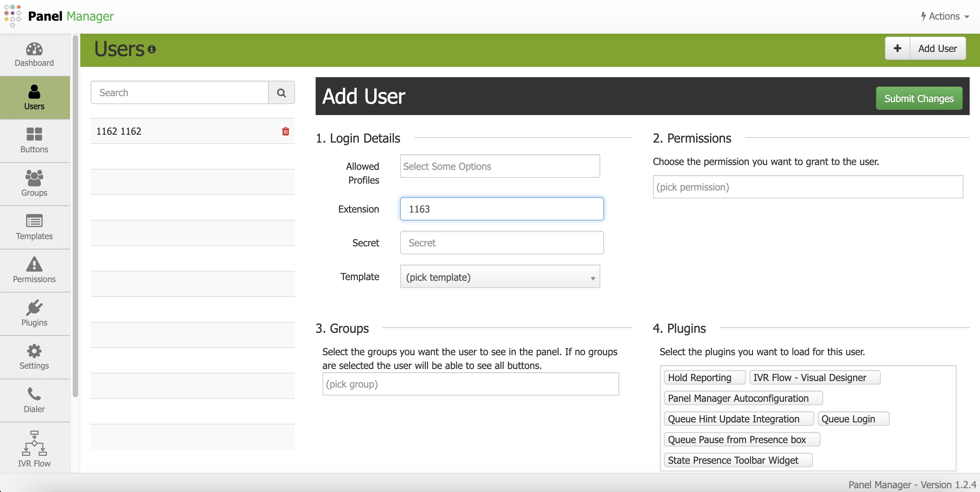
Task: Enable the Queue Login plugin
Action: [x=853, y=418]
